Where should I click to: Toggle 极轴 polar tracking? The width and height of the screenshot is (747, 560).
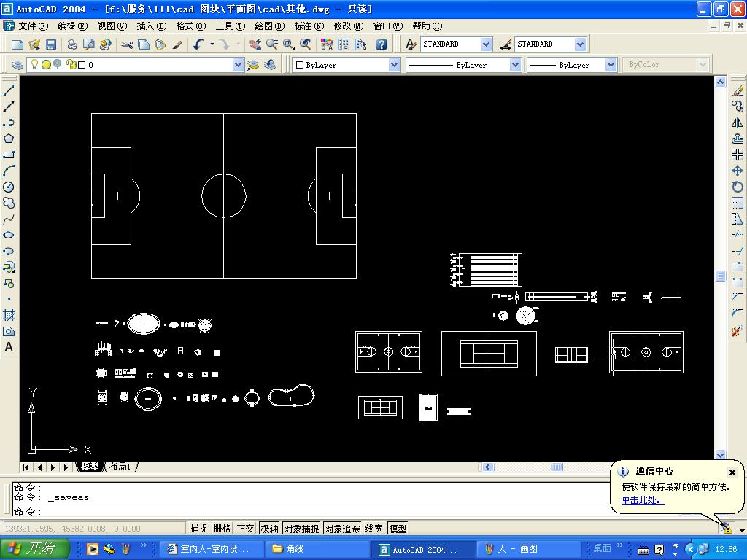269,529
